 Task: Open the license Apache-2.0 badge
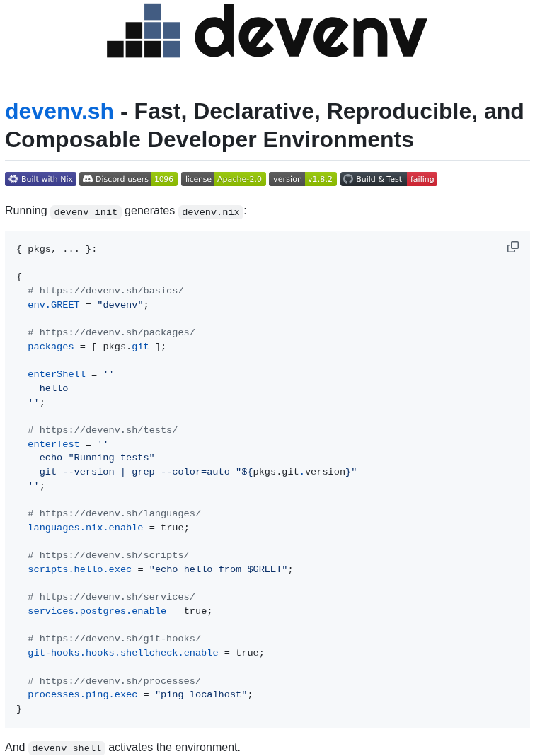tap(224, 179)
